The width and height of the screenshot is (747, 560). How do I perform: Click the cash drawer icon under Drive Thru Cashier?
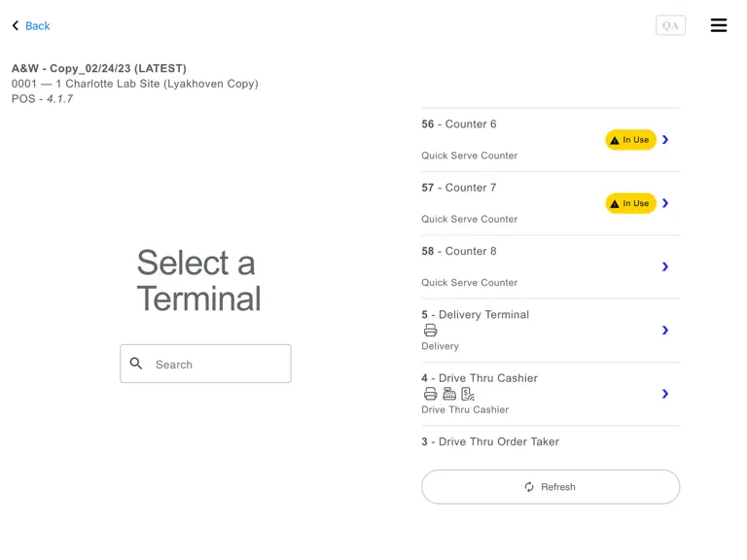pyautogui.click(x=449, y=394)
